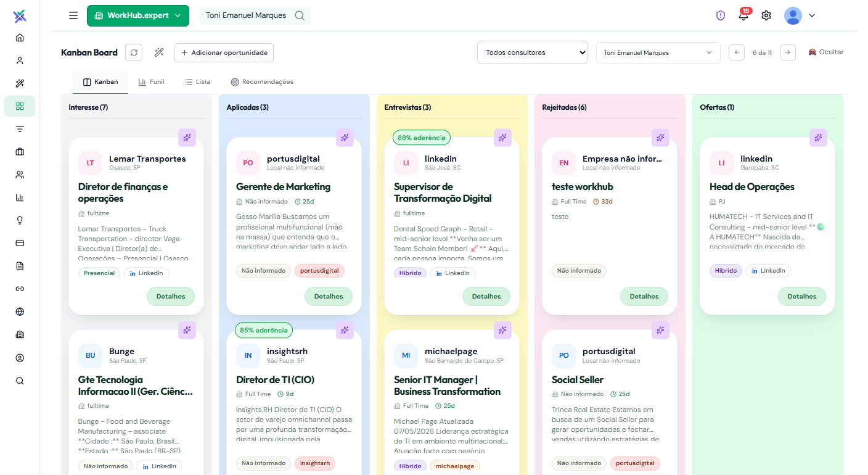Refresh the Kanban board

coord(134,52)
